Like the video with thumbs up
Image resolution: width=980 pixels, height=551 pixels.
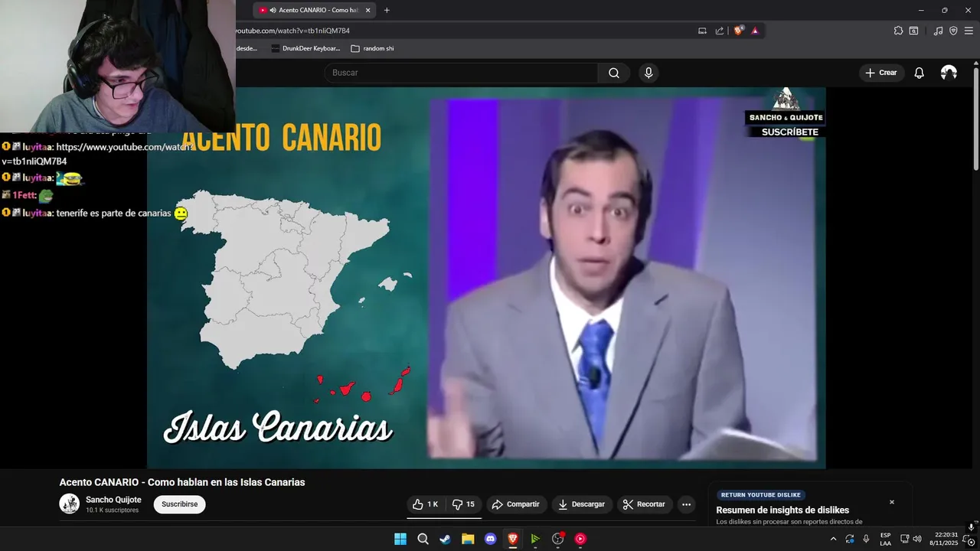[x=425, y=504]
